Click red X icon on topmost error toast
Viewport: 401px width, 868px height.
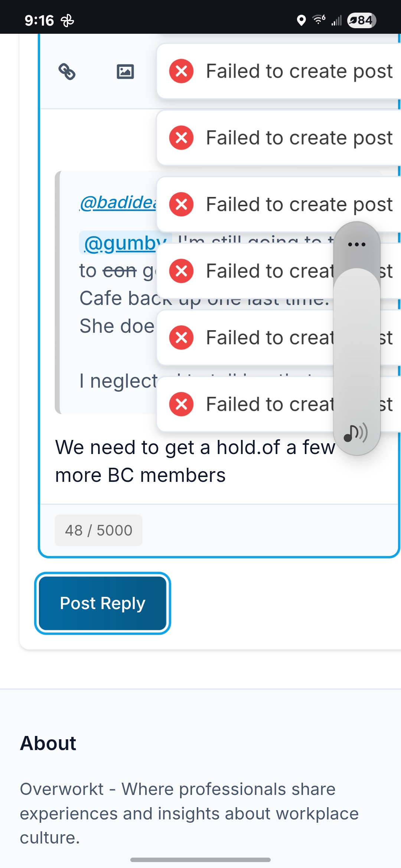pyautogui.click(x=181, y=71)
